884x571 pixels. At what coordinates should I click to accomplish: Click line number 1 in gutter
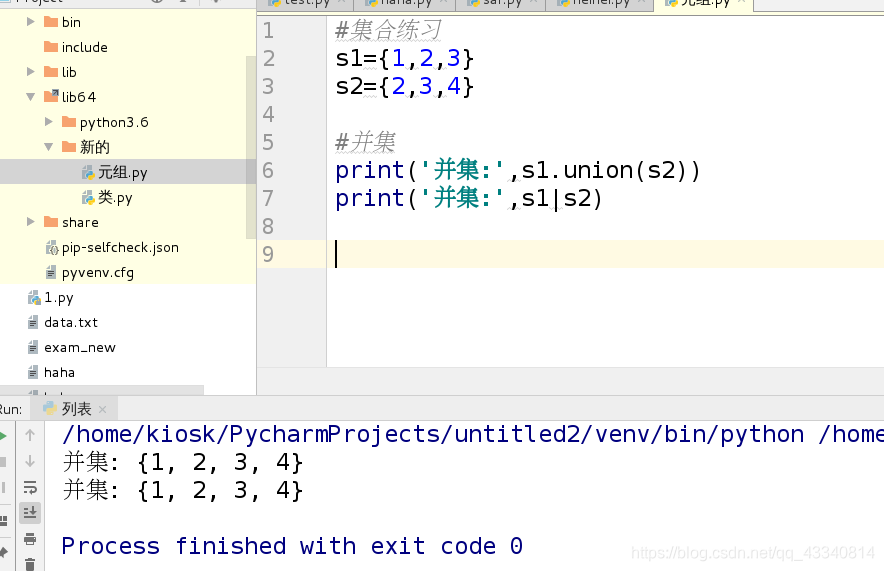(x=268, y=30)
